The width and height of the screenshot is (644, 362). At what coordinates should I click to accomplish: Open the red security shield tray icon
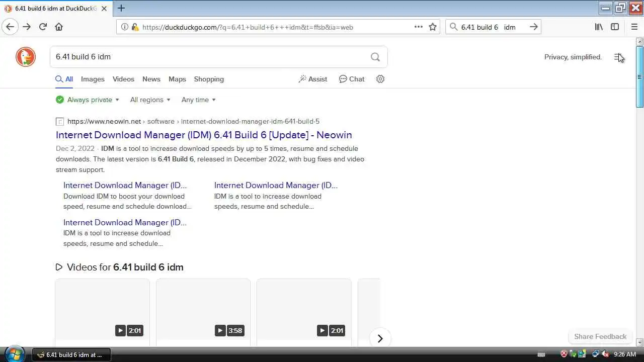[x=564, y=354]
